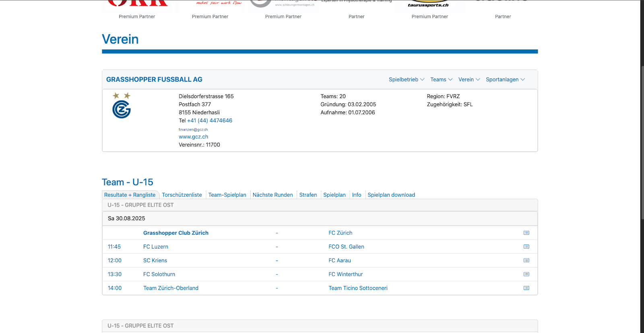Viewport: 644px width, 333px height.
Task: Open FC Luzern team link
Action: tap(156, 247)
